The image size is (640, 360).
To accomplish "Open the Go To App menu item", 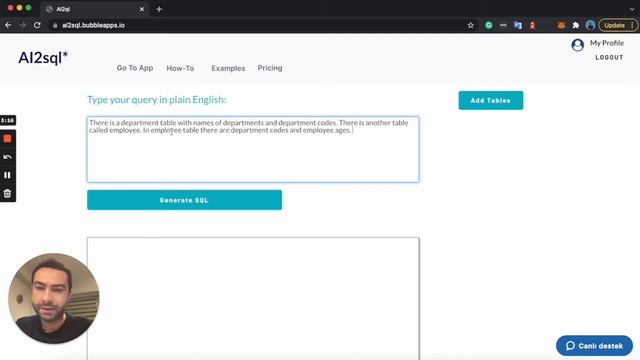I will (x=135, y=68).
